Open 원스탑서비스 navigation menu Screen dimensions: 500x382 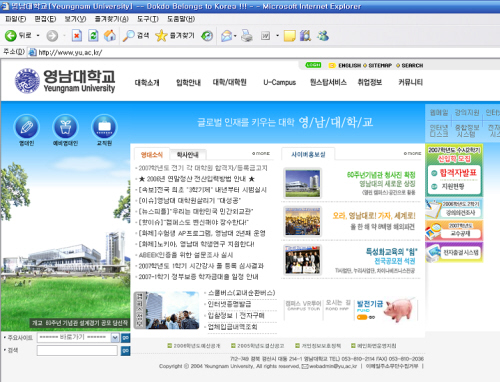click(328, 82)
